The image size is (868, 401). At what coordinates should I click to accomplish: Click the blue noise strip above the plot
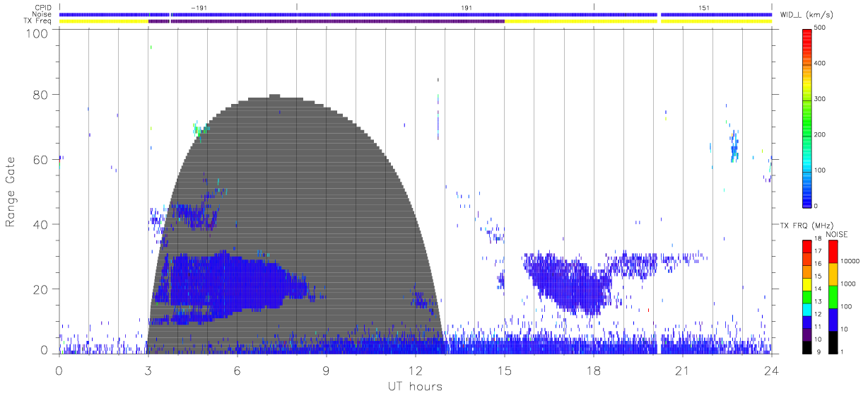pos(415,14)
